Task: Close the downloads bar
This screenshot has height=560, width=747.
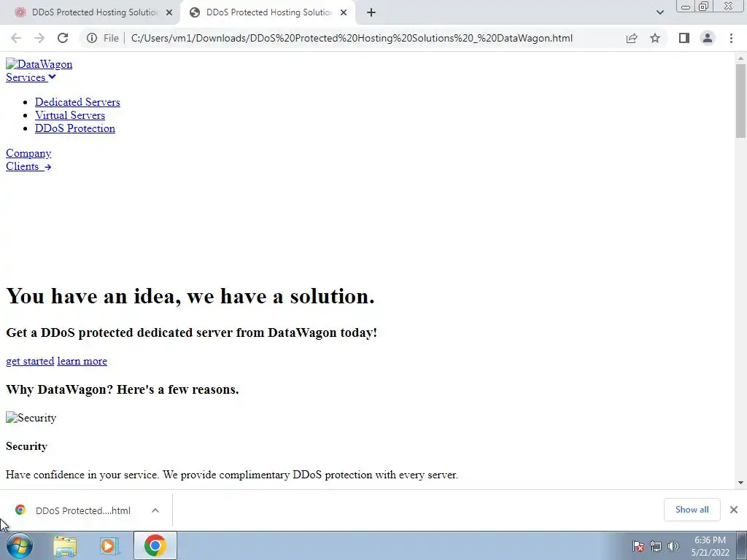Action: [x=734, y=510]
